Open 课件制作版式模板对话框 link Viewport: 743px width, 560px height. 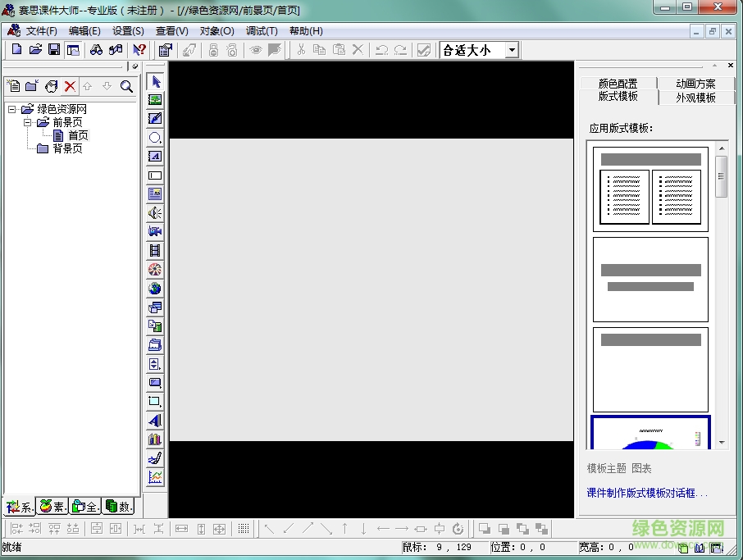pos(647,493)
